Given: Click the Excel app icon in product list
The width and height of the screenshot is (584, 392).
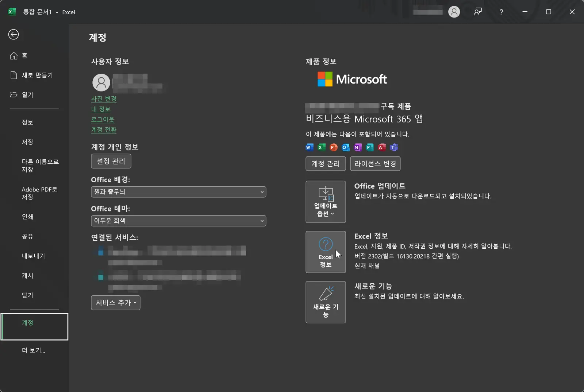Looking at the screenshot, I should click(x=322, y=147).
